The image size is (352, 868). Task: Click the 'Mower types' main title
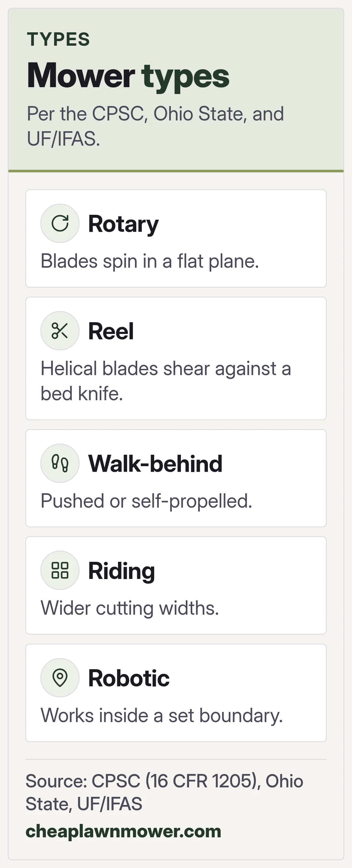click(128, 76)
